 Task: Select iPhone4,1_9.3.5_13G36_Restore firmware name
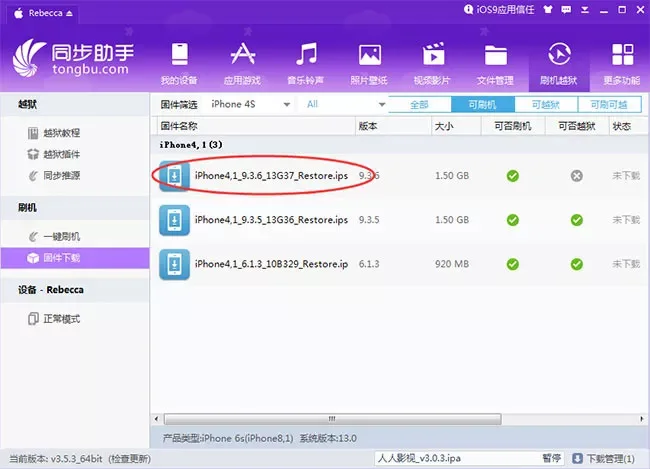(x=272, y=220)
